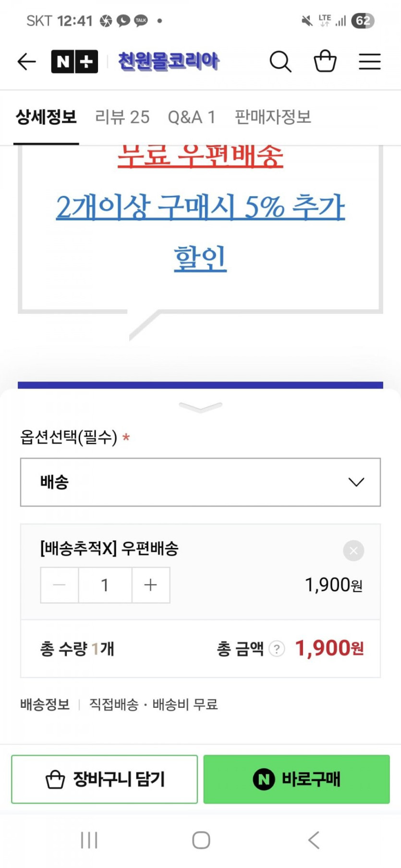Open the hamburger menu

[370, 61]
